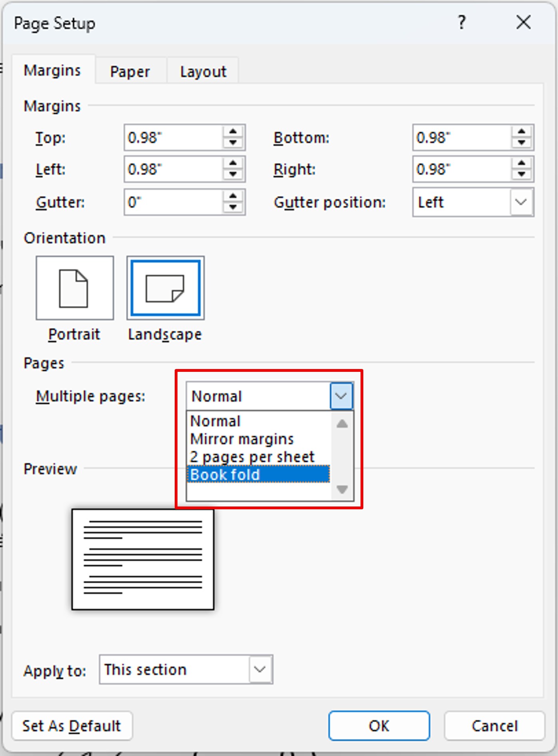The height and width of the screenshot is (756, 558).
Task: Collapse the Multiple pages dropdown arrow
Action: 341,396
